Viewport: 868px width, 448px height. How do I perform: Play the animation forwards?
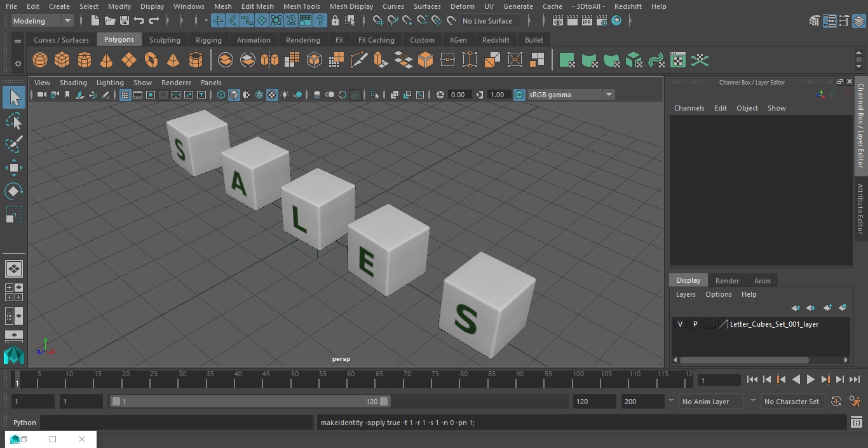pos(811,379)
